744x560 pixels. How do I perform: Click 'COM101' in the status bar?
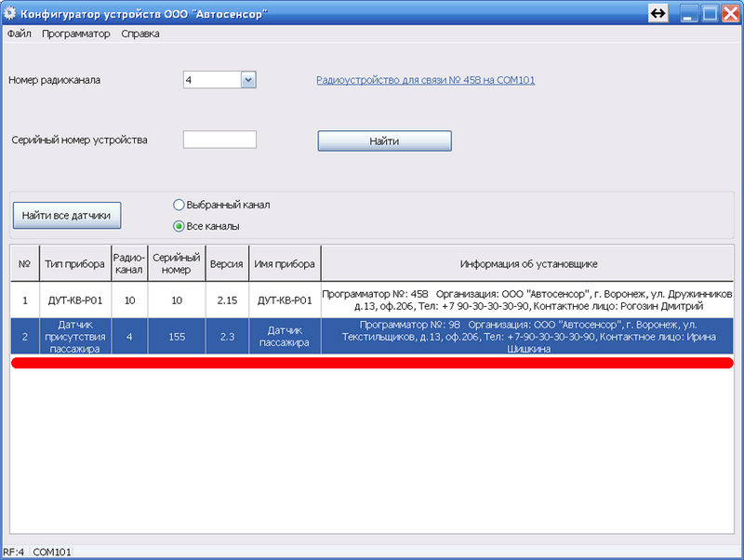coord(52,552)
